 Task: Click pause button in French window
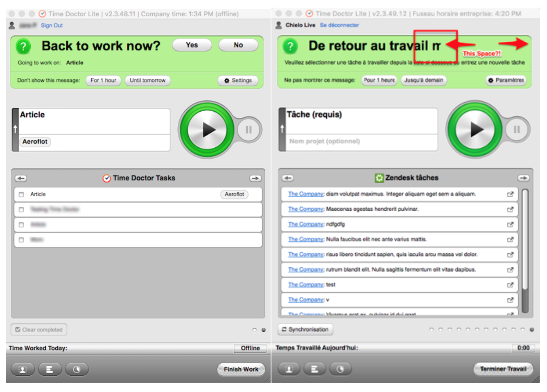pos(517,129)
